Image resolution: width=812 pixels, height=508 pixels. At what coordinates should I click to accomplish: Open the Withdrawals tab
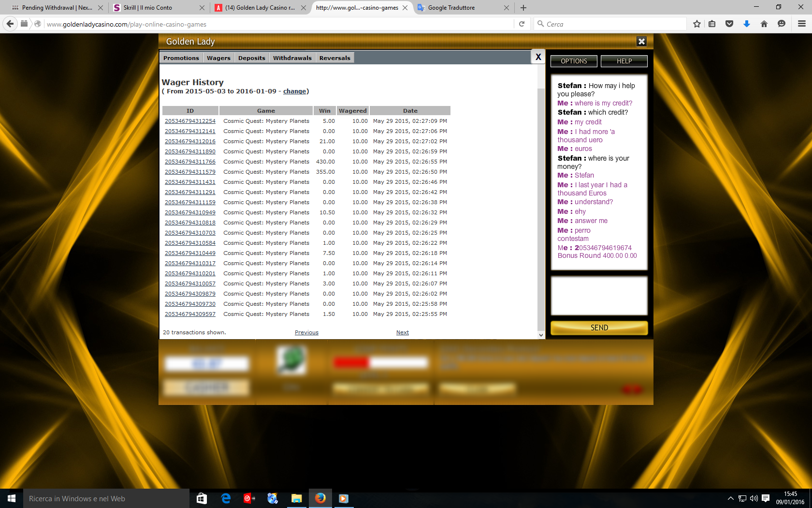coord(292,58)
